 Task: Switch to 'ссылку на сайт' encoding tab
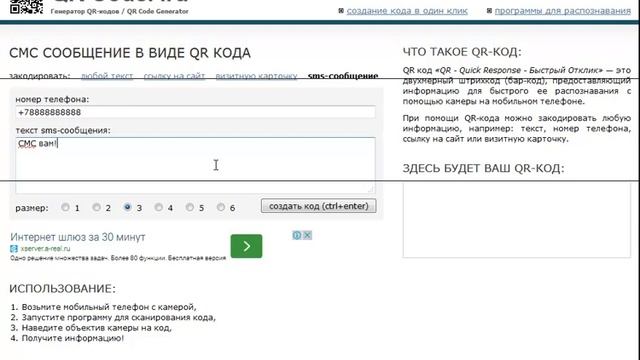coord(174,76)
